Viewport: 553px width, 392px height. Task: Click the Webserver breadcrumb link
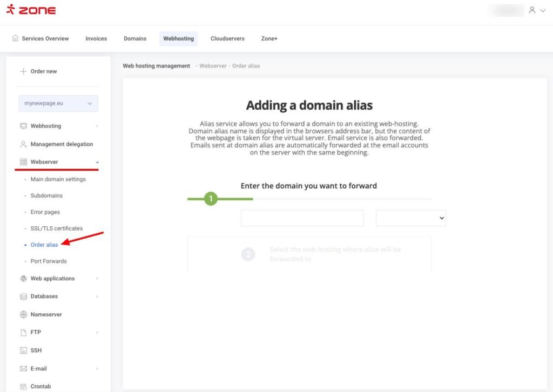(213, 65)
